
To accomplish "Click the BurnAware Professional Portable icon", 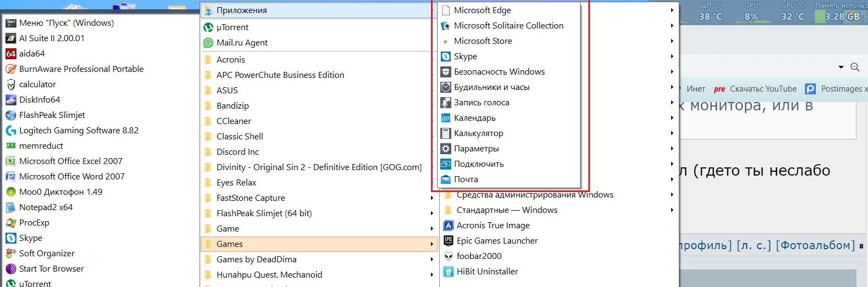I will [11, 69].
